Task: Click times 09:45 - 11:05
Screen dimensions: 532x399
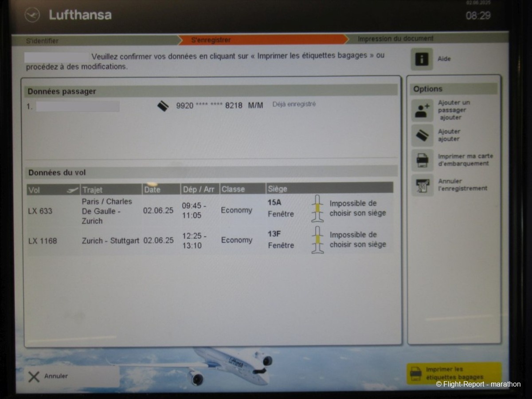Action: pyautogui.click(x=194, y=211)
